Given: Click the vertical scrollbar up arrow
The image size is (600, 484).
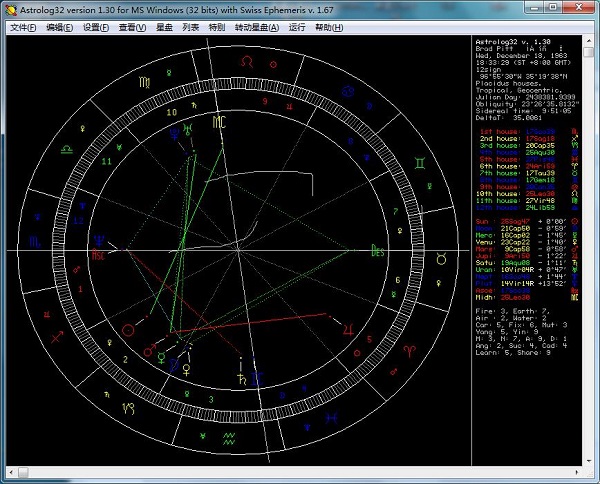Looking at the screenshot, I should (589, 41).
